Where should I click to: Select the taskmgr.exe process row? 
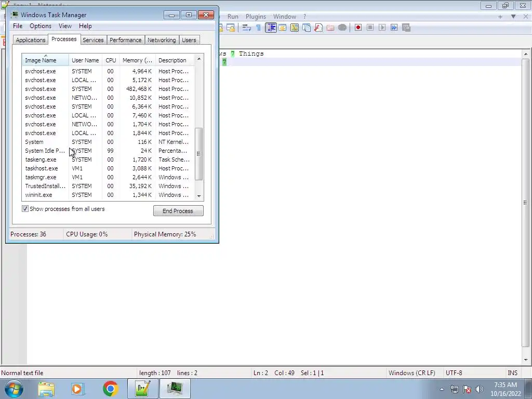pyautogui.click(x=108, y=177)
